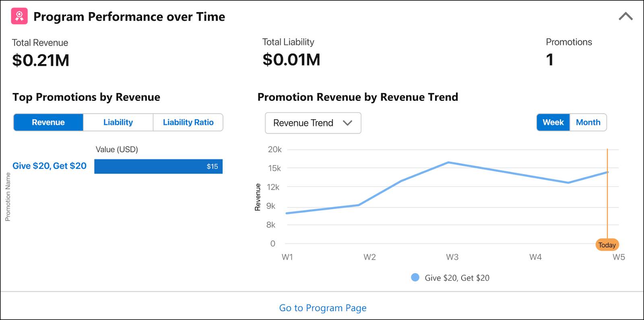Click the blue legend dot for Give $20, Get $20
The image size is (644, 320).
[415, 277]
